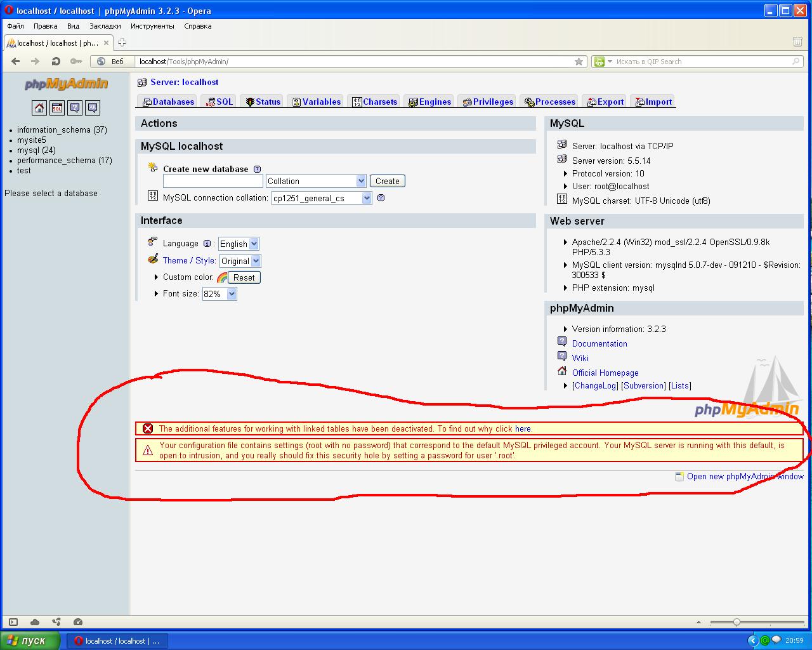This screenshot has height=650, width=812.
Task: Open the Инструменты menu
Action: (x=152, y=26)
